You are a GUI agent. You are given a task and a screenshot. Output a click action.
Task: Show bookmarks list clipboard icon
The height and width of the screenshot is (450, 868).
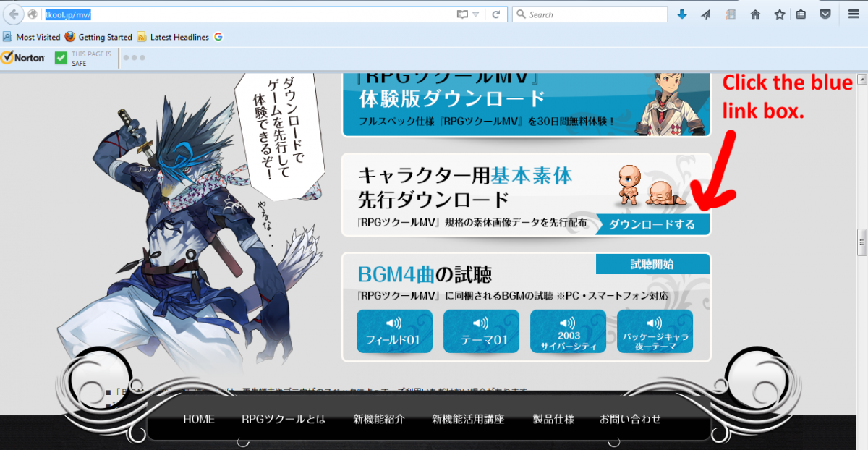pos(801,14)
